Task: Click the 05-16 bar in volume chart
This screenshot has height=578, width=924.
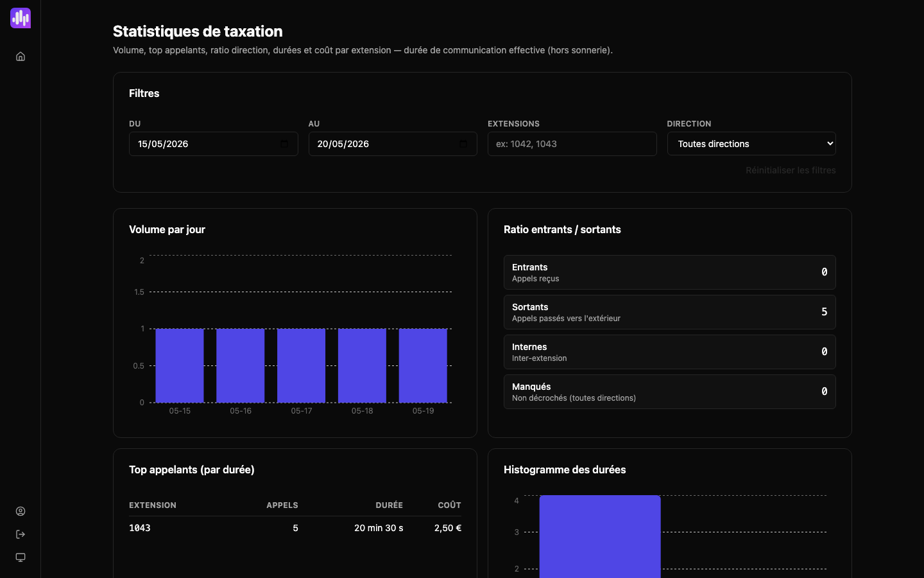Action: [x=241, y=365]
